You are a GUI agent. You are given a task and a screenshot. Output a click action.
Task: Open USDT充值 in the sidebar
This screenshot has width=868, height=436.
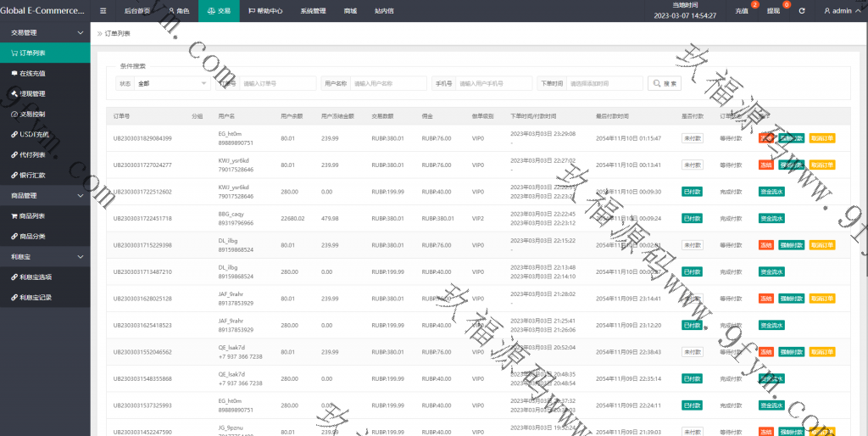click(x=34, y=134)
